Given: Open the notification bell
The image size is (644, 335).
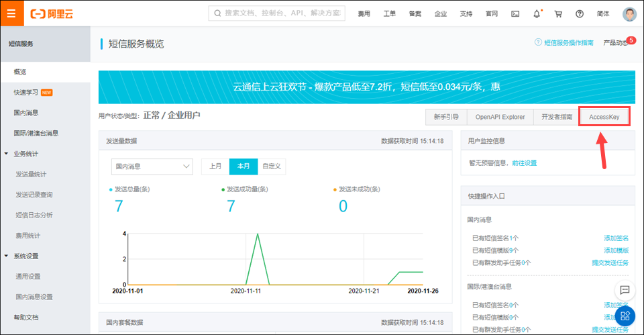Looking at the screenshot, I should click(x=537, y=14).
